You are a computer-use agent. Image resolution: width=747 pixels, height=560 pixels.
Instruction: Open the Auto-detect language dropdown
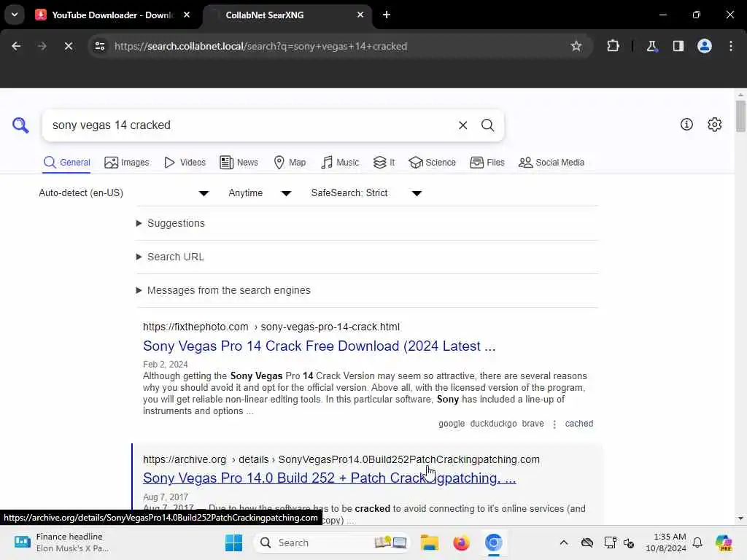[x=124, y=192]
